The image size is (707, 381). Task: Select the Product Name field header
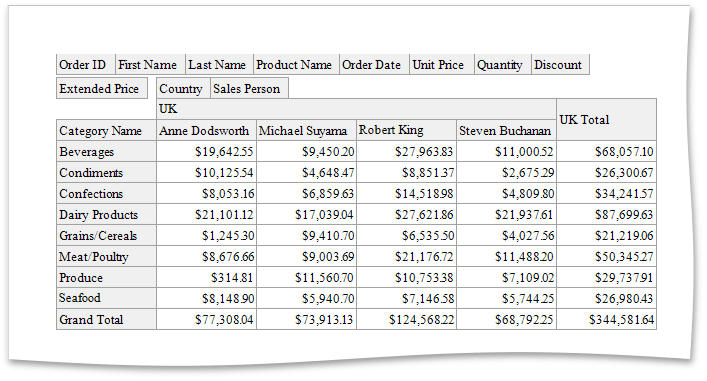point(296,64)
